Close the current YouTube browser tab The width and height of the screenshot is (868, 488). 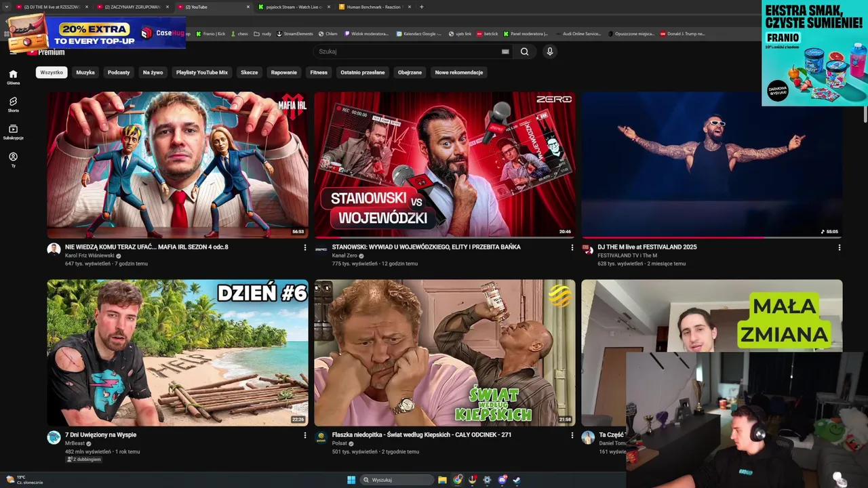point(248,7)
